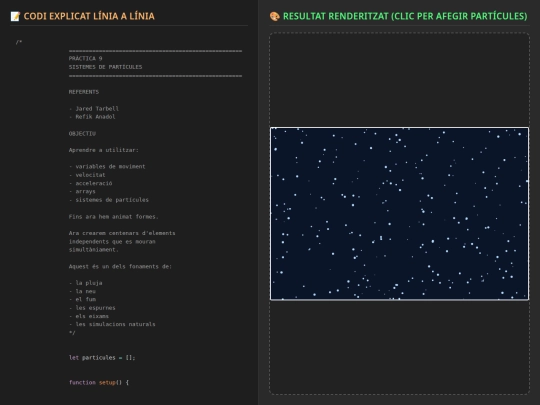The width and height of the screenshot is (540, 405).
Task: Click the line '- acceleració'
Action: pos(91,183)
